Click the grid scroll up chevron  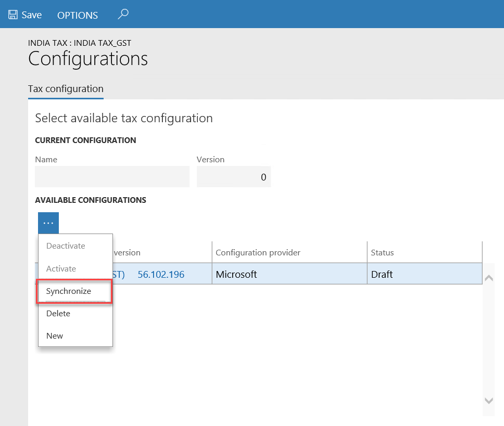coord(488,278)
